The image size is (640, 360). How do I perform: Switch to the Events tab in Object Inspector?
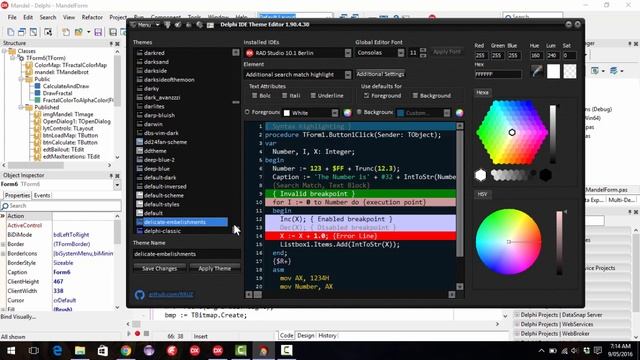(42, 196)
